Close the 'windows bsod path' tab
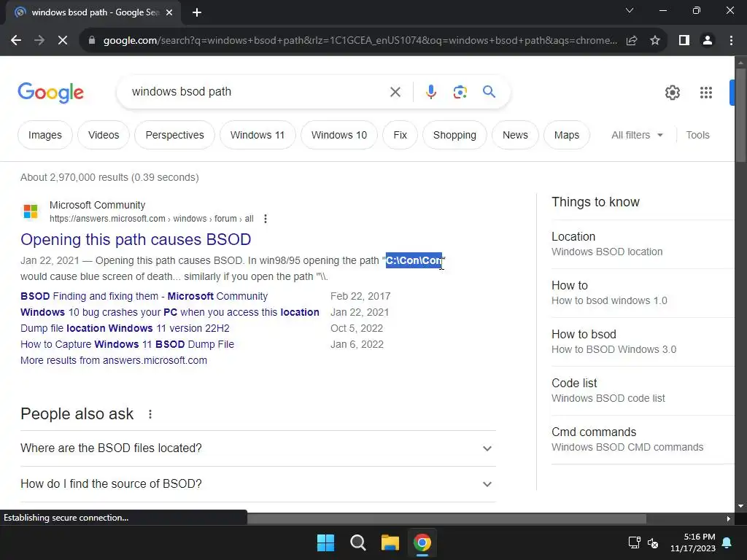The image size is (747, 560). coord(169,12)
